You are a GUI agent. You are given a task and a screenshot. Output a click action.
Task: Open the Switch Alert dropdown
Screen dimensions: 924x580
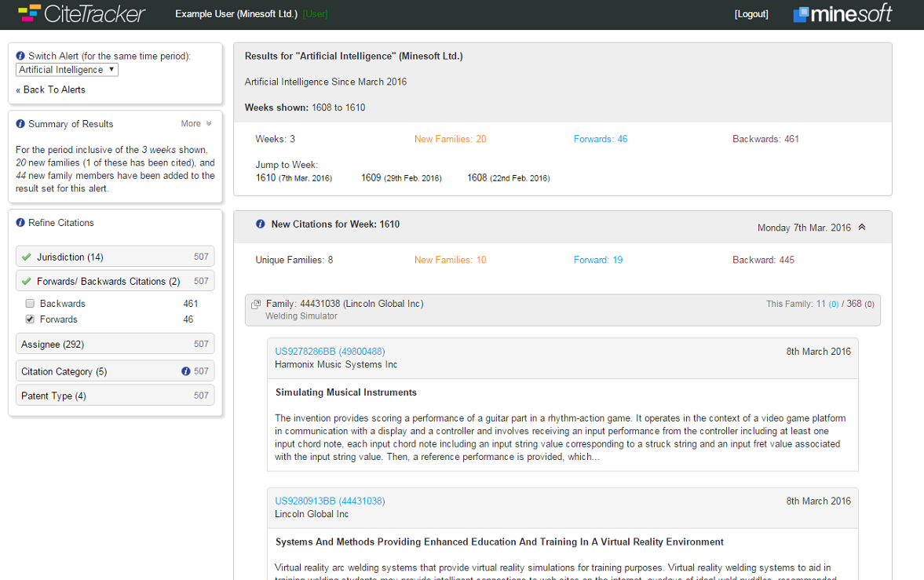click(67, 70)
